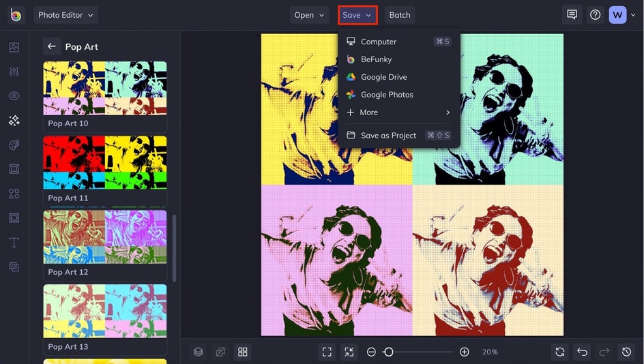This screenshot has height=364, width=644.
Task: Open the history clock icon
Action: coord(626,352)
